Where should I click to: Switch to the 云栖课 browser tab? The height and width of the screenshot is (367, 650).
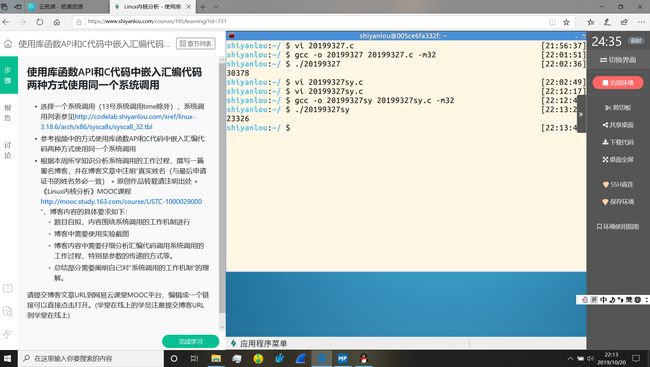pos(67,7)
